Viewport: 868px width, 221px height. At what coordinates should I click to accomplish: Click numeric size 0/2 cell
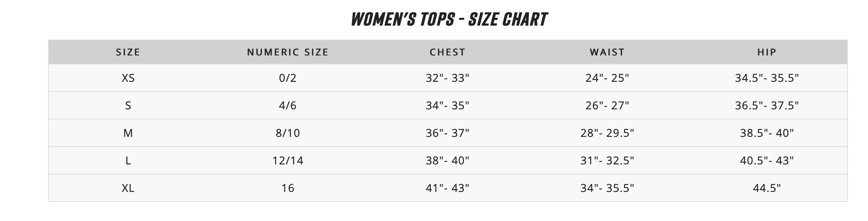pos(288,78)
